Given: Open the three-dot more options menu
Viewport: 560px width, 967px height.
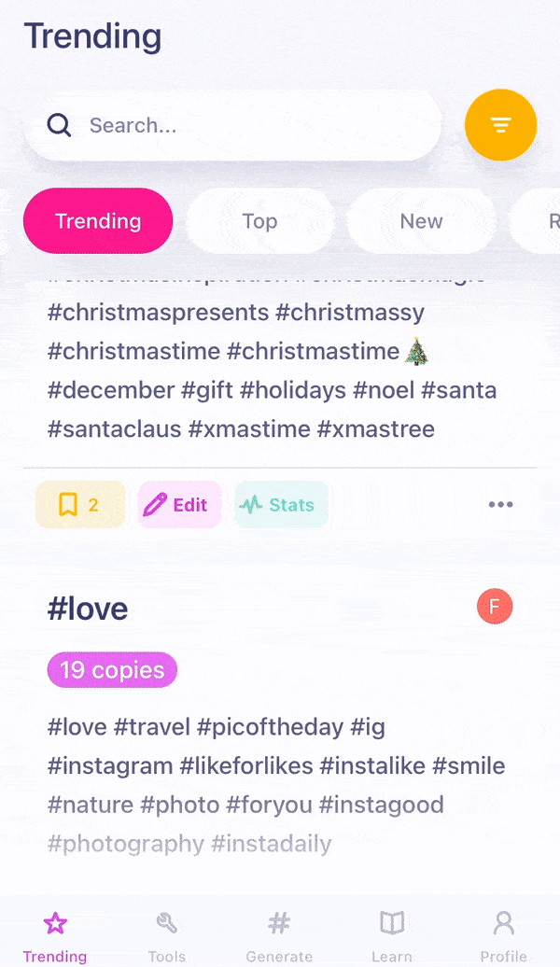Looking at the screenshot, I should coord(500,505).
